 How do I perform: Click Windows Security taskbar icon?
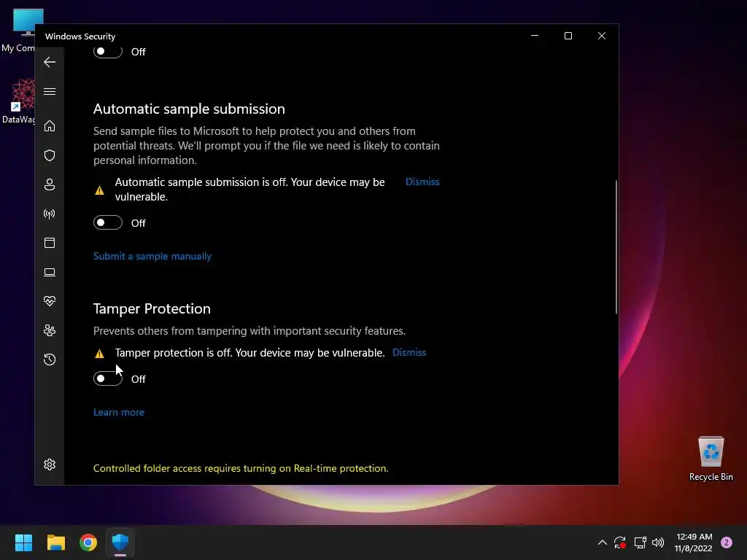coord(120,542)
